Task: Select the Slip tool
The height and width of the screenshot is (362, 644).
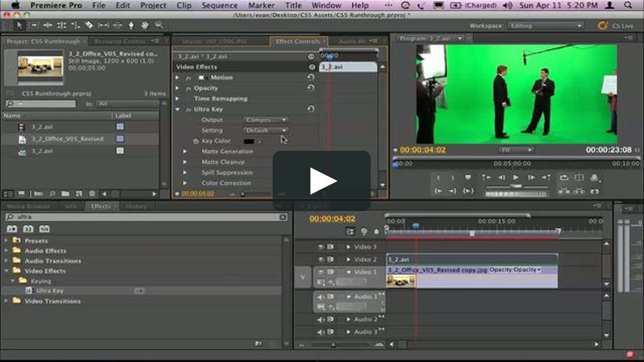Action: coord(103,25)
